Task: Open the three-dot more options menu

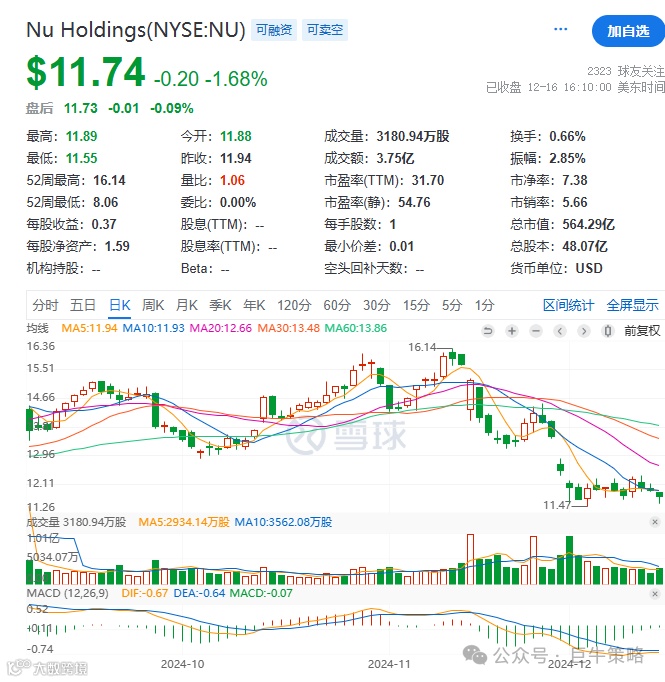Action: click(x=560, y=29)
